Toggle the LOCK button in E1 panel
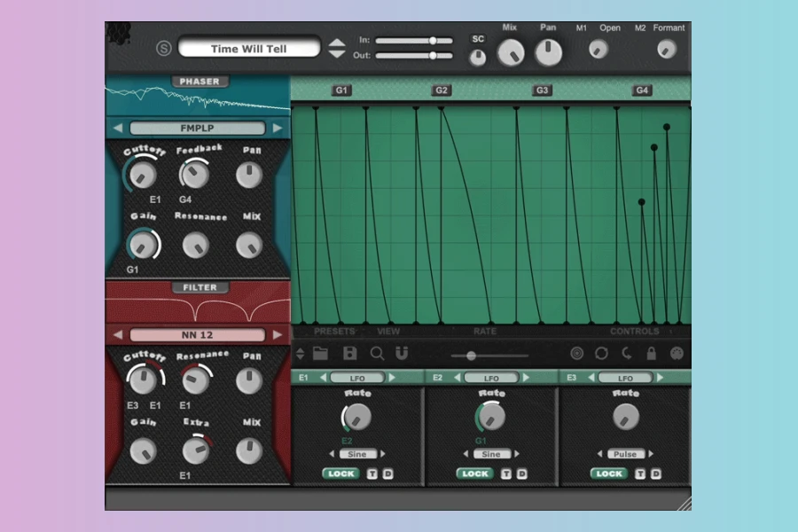The width and height of the screenshot is (798, 532). click(x=341, y=473)
